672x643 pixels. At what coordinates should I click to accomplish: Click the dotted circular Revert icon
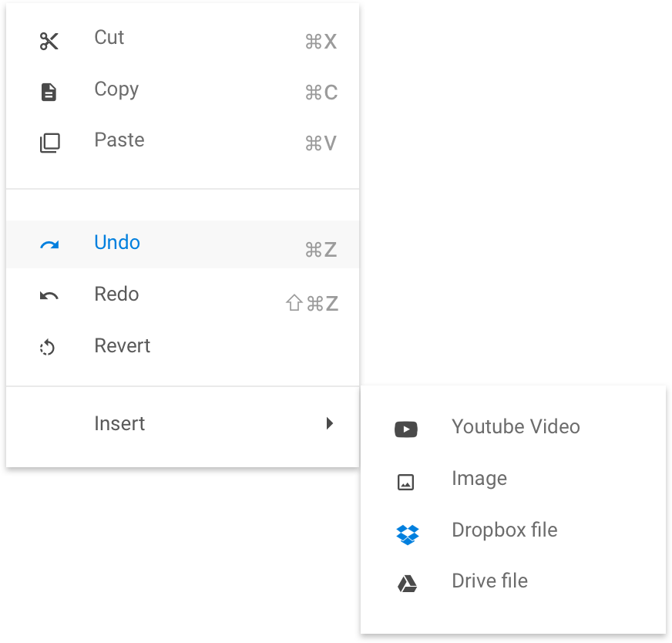pyautogui.click(x=47, y=347)
